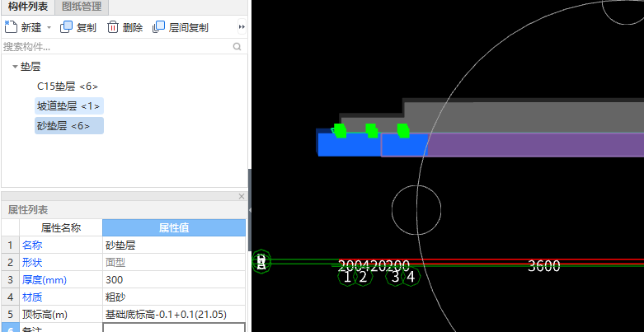Select row number 3 in property table

[10, 280]
